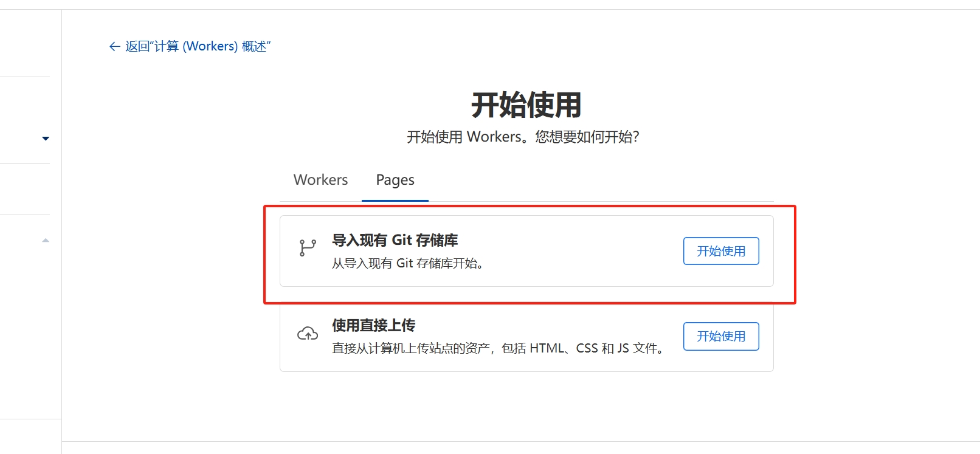Click the blue underline beneath Pages tab
The width and height of the screenshot is (980, 454).
395,201
